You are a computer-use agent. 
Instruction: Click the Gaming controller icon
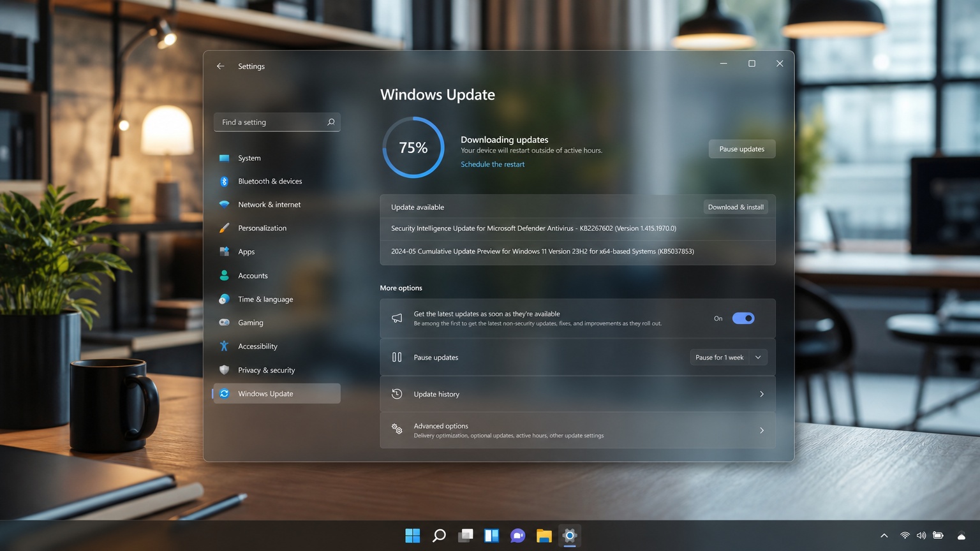coord(224,323)
